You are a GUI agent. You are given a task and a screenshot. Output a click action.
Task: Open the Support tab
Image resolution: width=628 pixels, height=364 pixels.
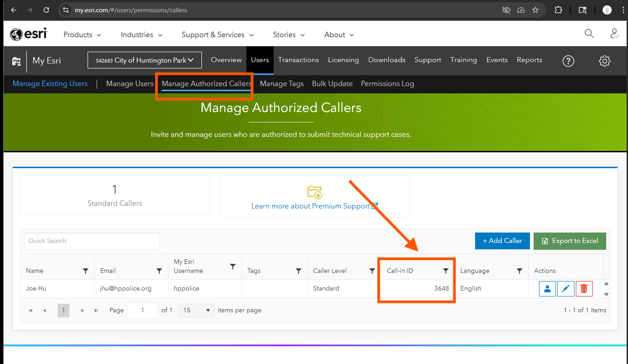coord(428,60)
